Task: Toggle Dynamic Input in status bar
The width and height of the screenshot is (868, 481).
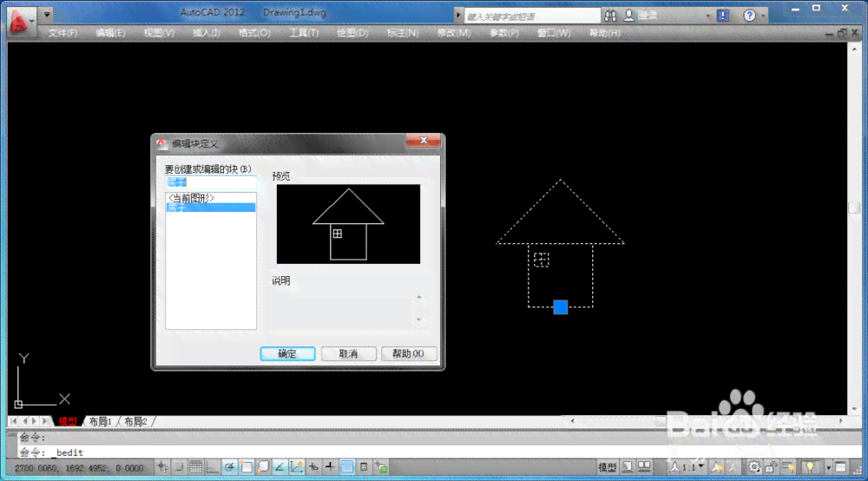Action: (313, 467)
